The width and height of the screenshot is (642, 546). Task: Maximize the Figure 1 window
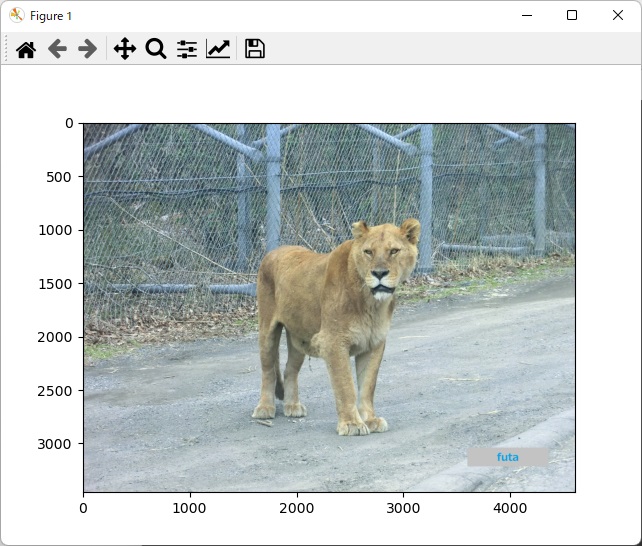pyautogui.click(x=572, y=16)
